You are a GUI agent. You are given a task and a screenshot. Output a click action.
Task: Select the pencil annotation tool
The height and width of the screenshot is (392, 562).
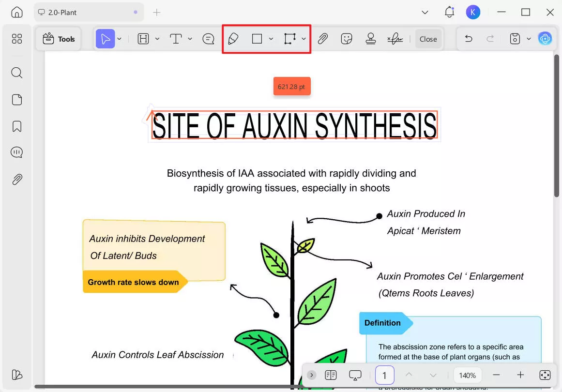(233, 39)
